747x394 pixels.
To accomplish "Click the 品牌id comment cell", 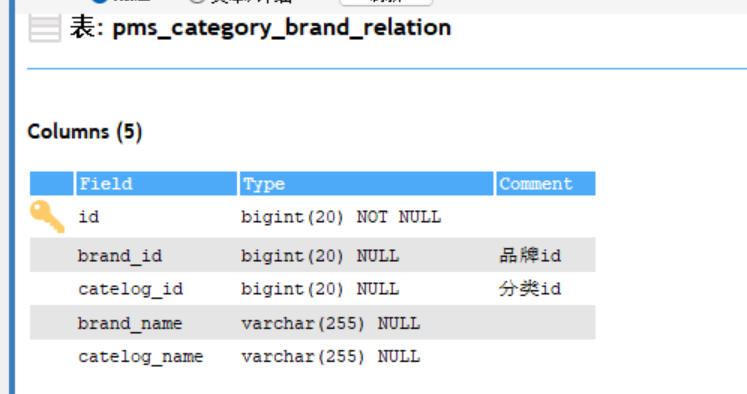I will (530, 256).
